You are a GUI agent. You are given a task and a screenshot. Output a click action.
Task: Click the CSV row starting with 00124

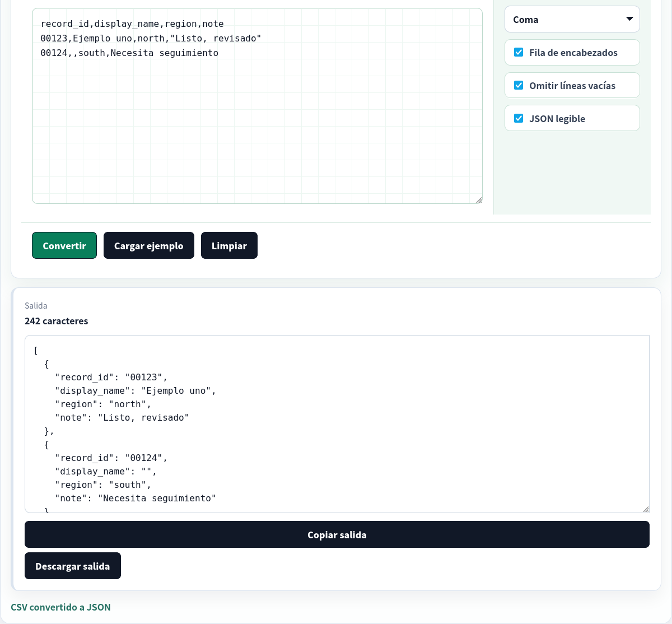click(x=129, y=53)
